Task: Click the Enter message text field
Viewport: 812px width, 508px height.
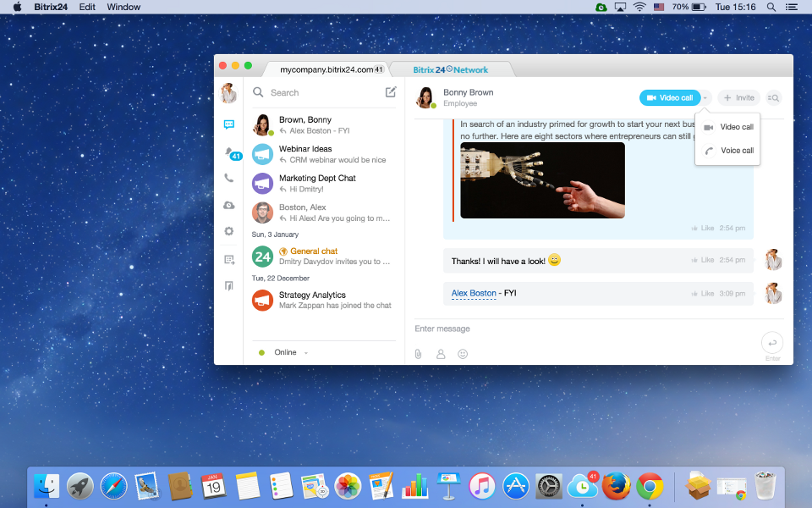Action: pos(584,329)
